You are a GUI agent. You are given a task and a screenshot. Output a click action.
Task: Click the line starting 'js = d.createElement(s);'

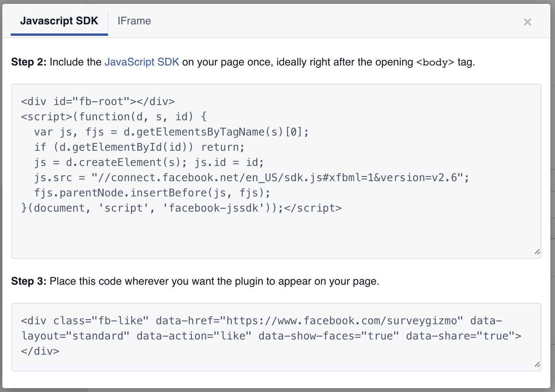coord(149,163)
